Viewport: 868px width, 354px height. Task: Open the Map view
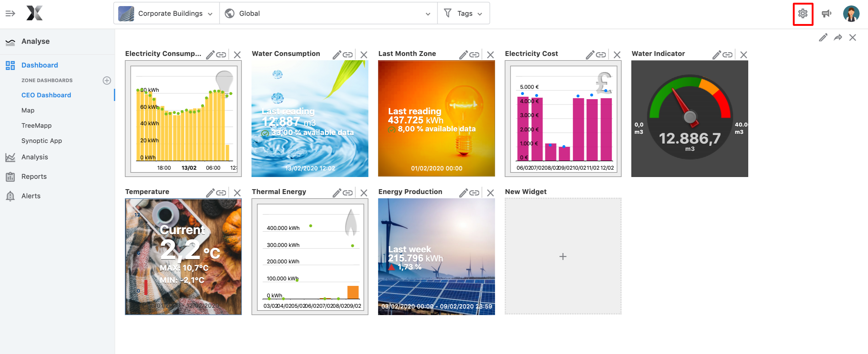[x=28, y=110]
